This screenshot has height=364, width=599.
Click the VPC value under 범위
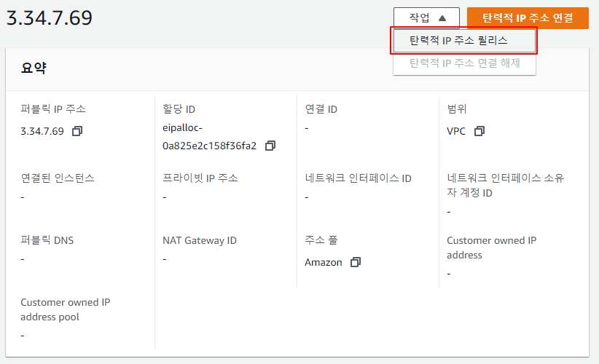point(456,131)
